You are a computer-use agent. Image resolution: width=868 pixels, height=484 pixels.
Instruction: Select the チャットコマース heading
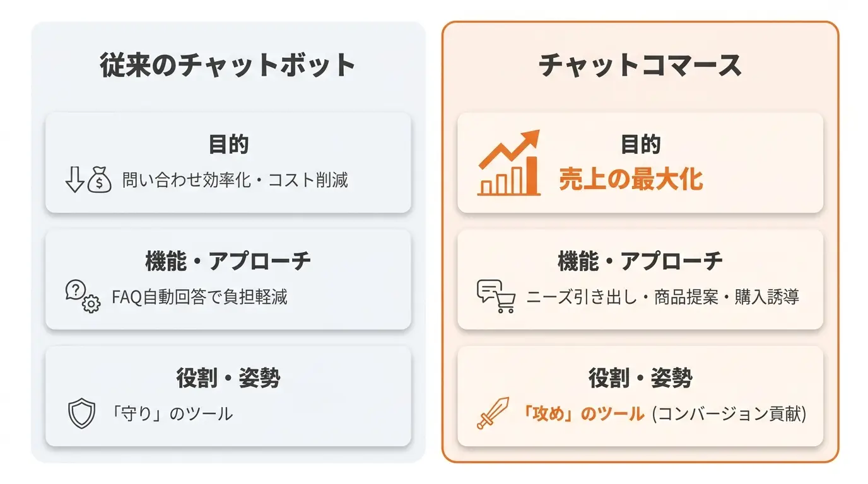click(640, 65)
